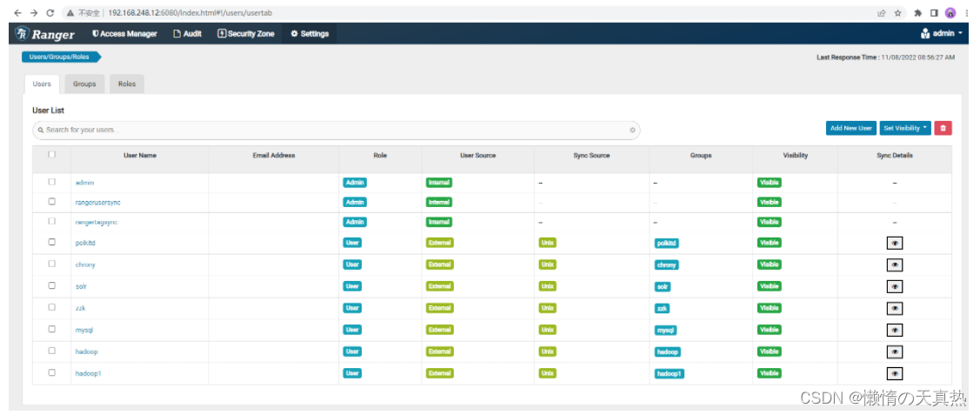Open the Settings menu
This screenshot has height=415, width=980.
click(310, 34)
